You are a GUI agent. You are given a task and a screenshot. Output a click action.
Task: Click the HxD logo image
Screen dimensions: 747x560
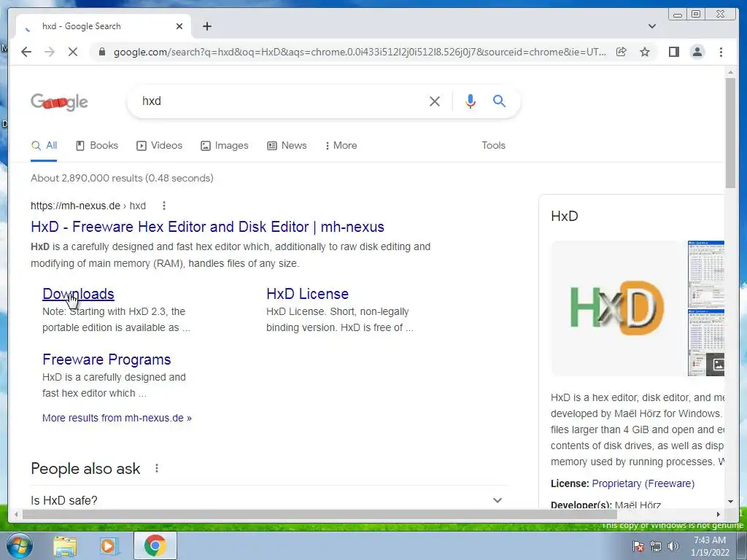[617, 308]
